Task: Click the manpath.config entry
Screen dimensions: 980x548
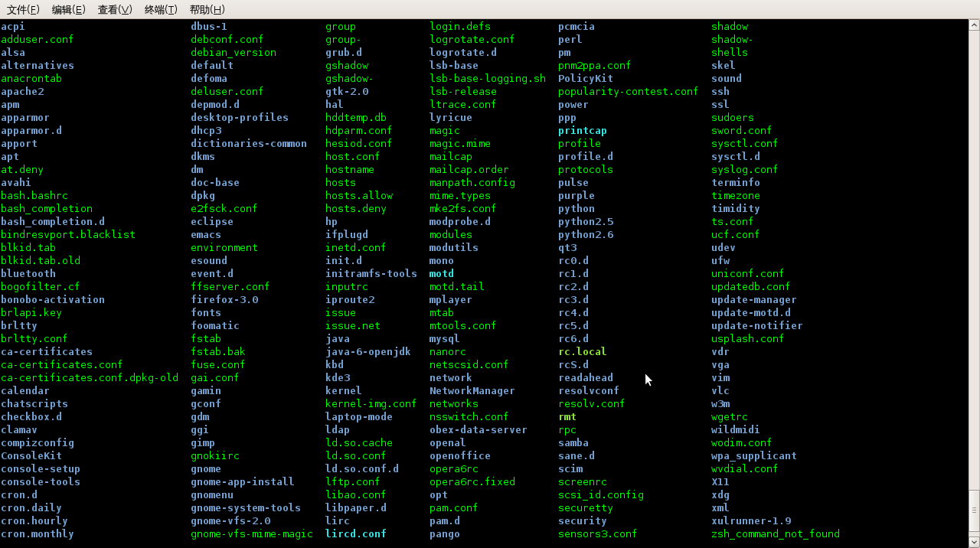Action: (472, 182)
